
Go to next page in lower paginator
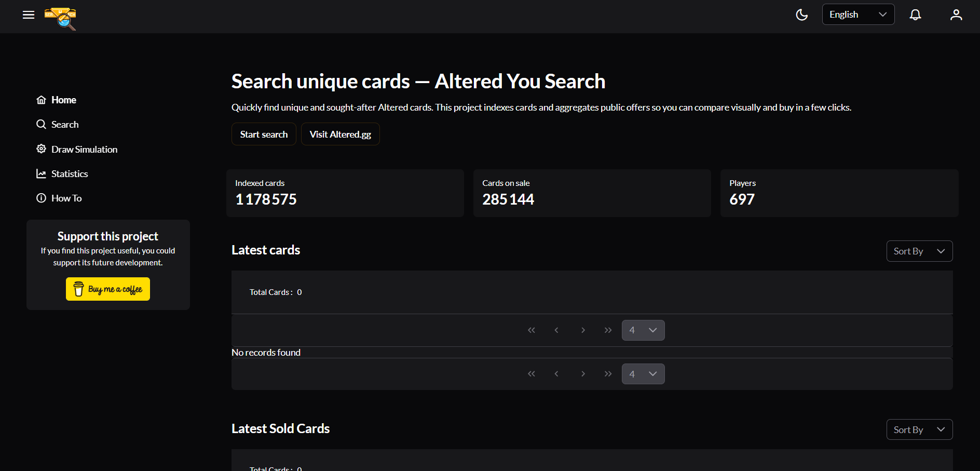click(583, 374)
